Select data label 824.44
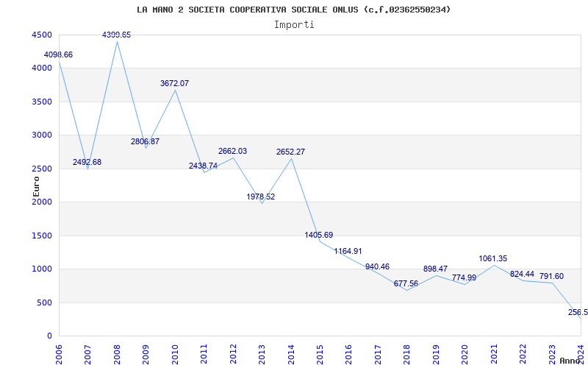Image resolution: width=588 pixels, height=368 pixels. (x=522, y=274)
